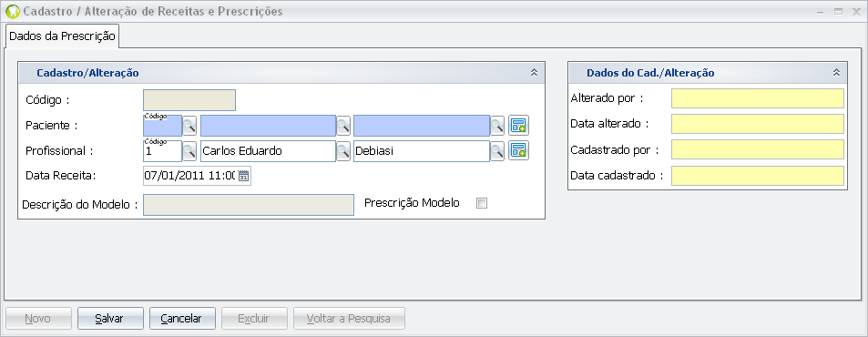Click the Carlos Eduardo name field
The image size is (868, 337).
(x=268, y=150)
